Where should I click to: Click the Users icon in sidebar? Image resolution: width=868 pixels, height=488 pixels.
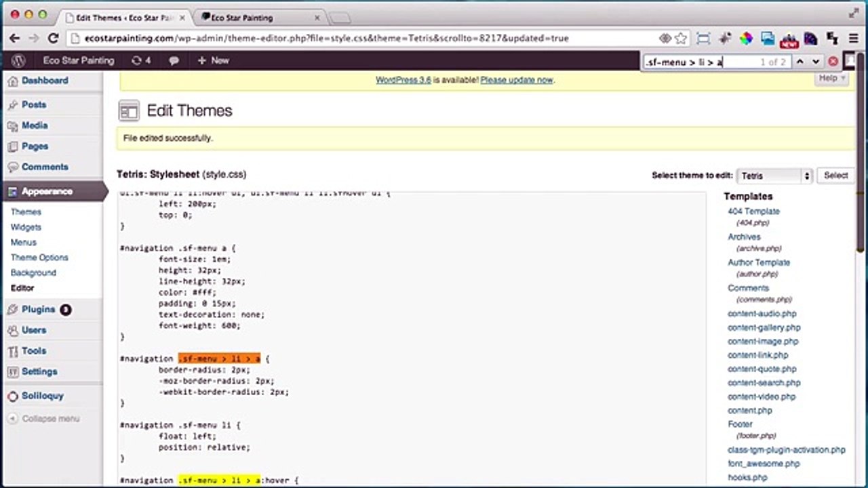[x=13, y=331]
